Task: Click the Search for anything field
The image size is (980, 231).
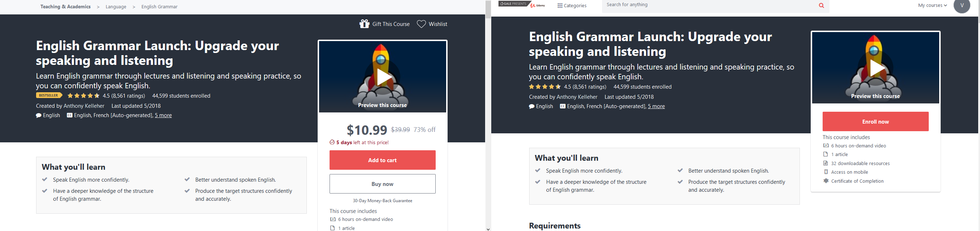Action: click(707, 5)
